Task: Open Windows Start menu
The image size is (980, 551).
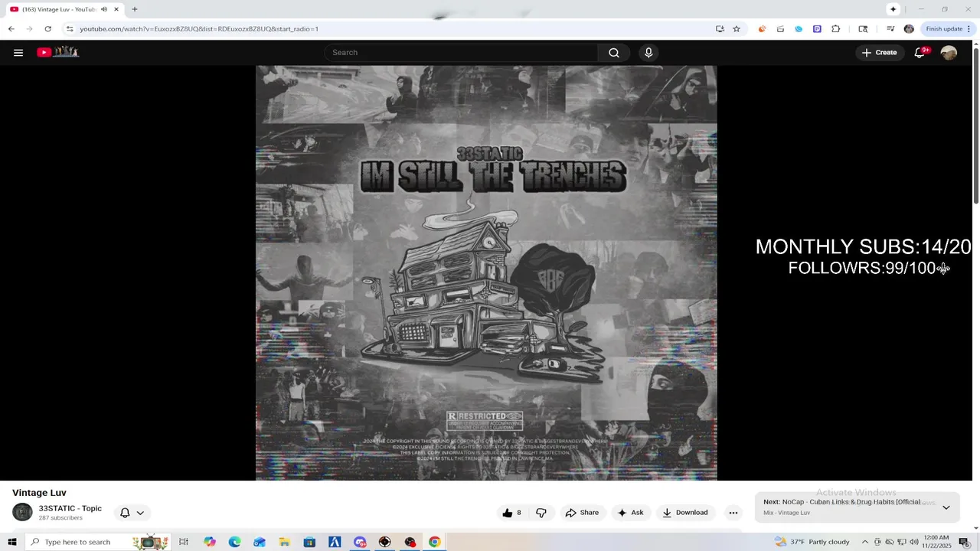Action: (x=12, y=542)
